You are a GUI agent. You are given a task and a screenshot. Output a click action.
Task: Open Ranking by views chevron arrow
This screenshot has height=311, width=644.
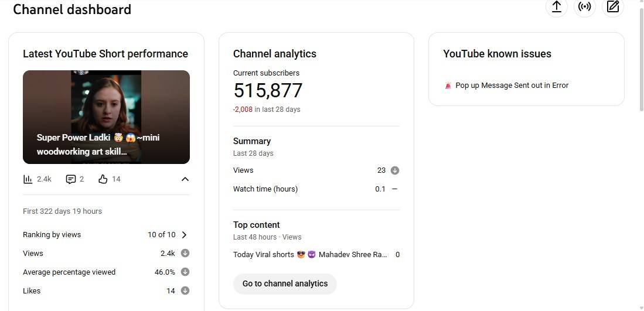[184, 235]
